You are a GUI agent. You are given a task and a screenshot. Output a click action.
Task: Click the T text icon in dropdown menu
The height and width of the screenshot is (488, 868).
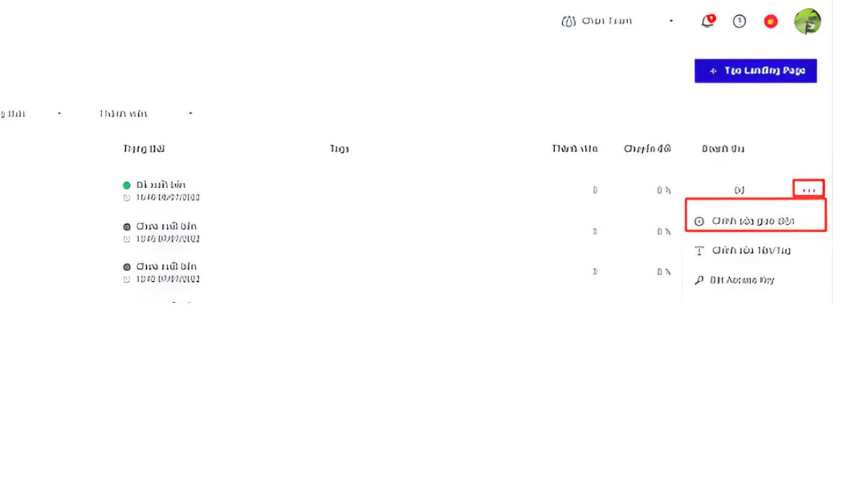click(x=699, y=251)
